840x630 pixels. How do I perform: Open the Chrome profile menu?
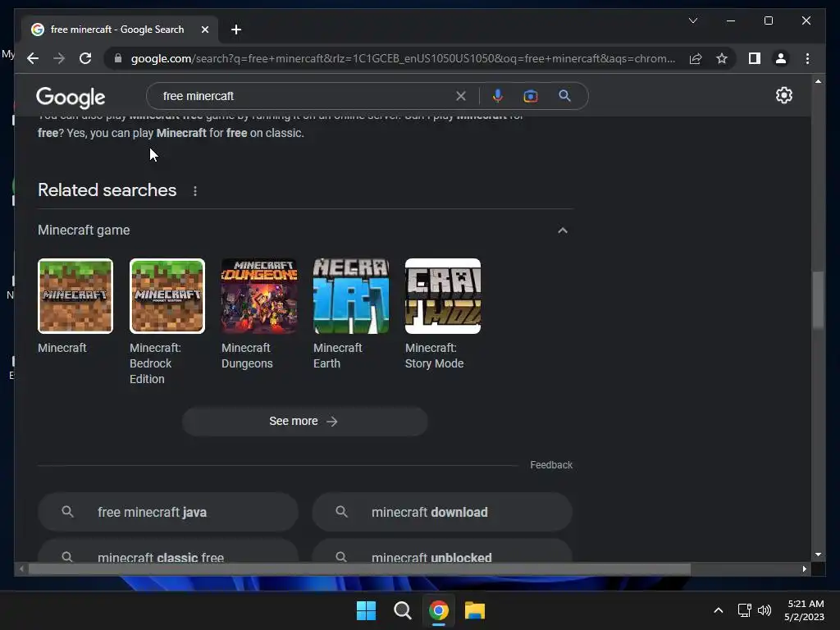click(x=781, y=58)
